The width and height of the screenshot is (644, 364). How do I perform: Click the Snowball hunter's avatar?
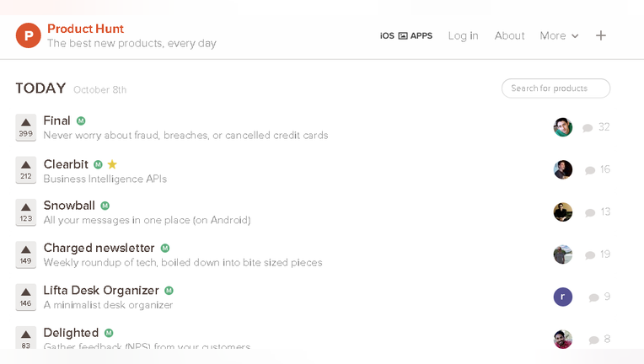(x=563, y=212)
